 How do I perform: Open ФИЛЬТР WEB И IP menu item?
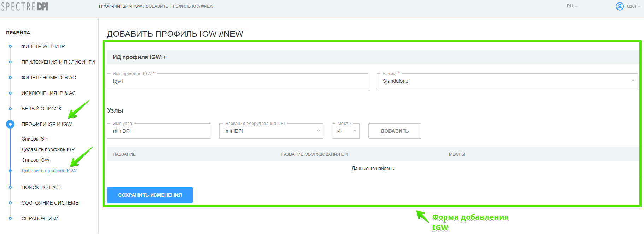tap(43, 46)
